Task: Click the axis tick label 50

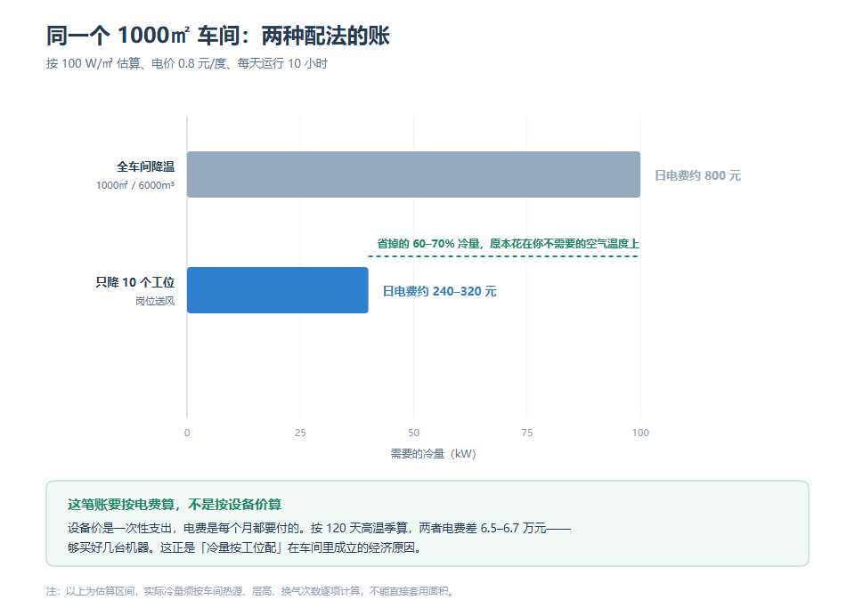Action: pos(414,433)
